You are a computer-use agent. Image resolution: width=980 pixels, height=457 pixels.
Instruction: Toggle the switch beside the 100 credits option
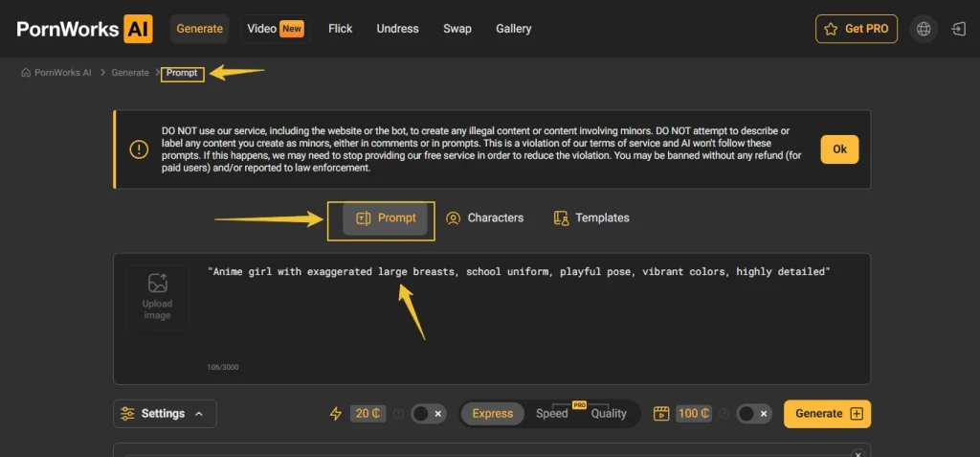pyautogui.click(x=754, y=414)
